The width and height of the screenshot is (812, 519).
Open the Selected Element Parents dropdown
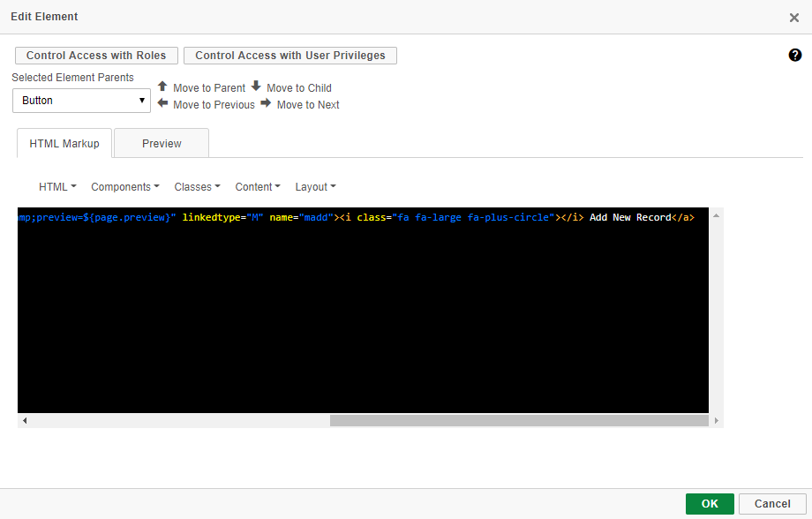click(81, 101)
